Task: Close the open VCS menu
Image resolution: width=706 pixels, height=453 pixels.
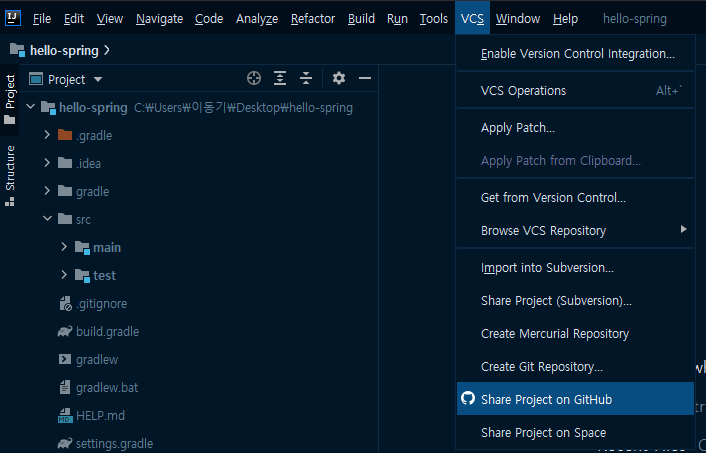Action: (472, 18)
